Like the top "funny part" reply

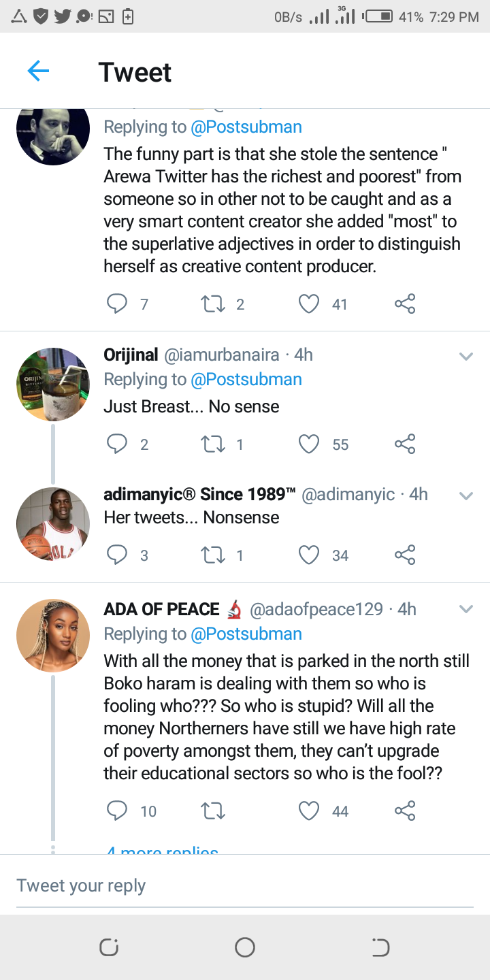pyautogui.click(x=309, y=304)
